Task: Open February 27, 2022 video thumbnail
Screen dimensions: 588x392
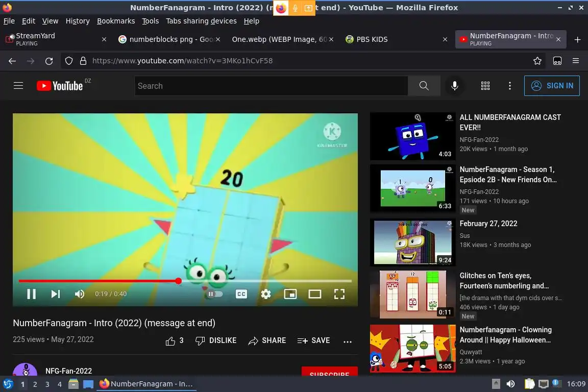Action: pyautogui.click(x=412, y=242)
